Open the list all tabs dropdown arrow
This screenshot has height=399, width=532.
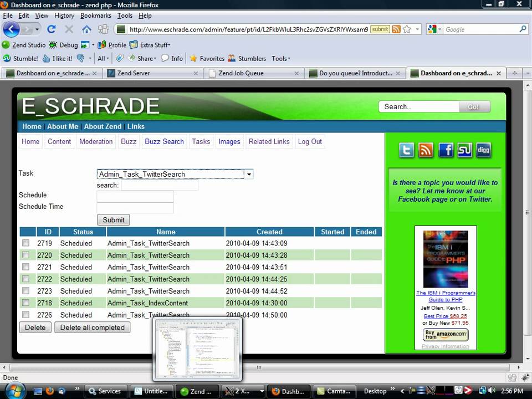pyautogui.click(x=528, y=73)
